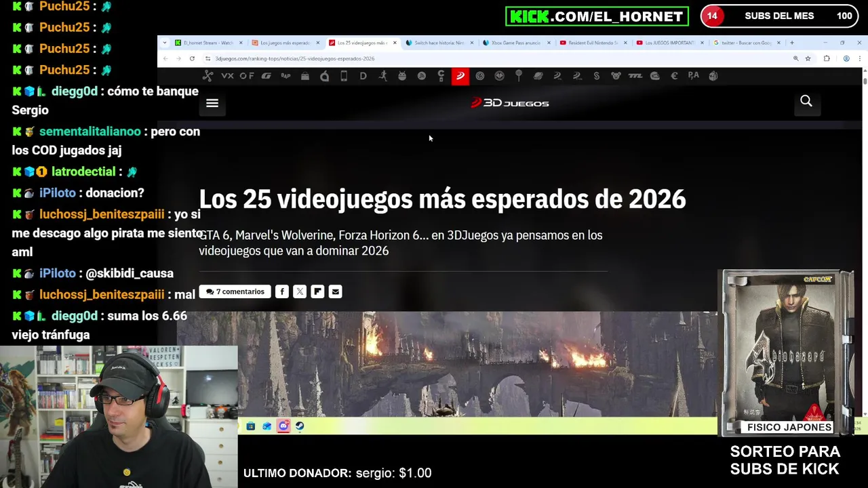Viewport: 868px width, 488px height.
Task: Open the DAP site in network bar
Action: (x=285, y=76)
